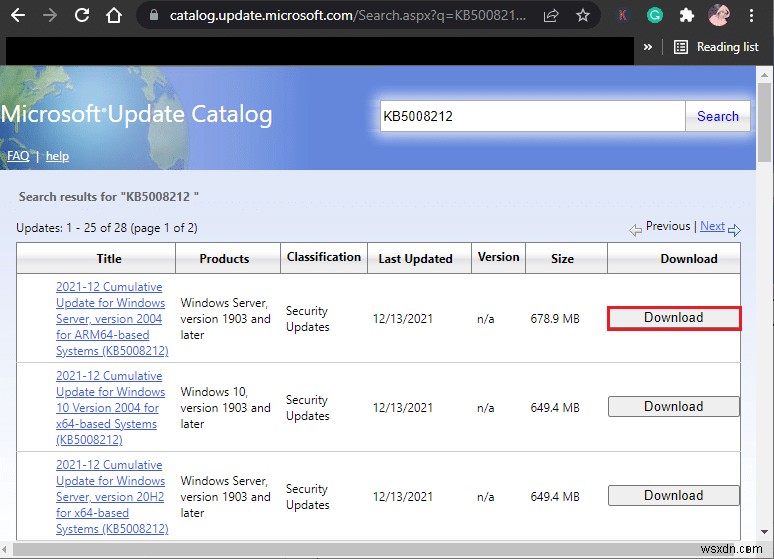The height and width of the screenshot is (559, 774).
Task: Focus the KB5008212 search input field
Action: 532,116
